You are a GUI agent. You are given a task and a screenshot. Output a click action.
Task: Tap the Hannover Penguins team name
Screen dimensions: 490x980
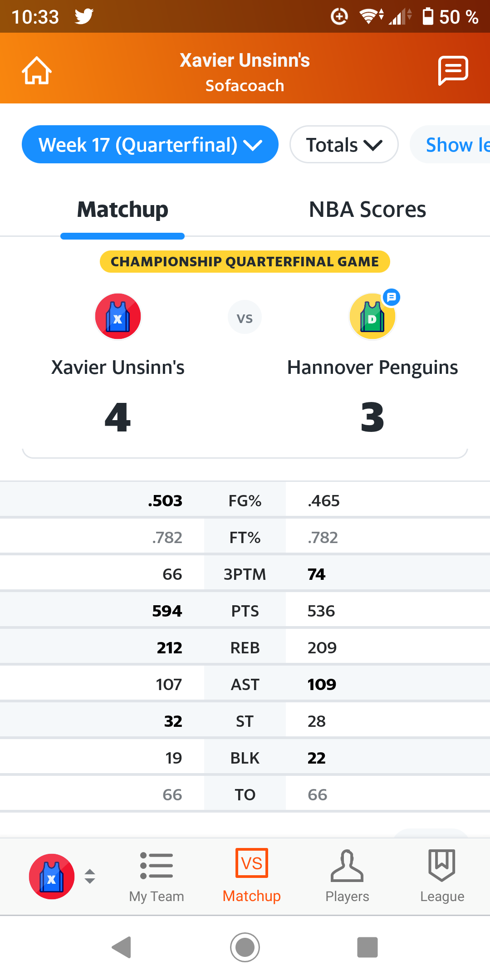(372, 367)
